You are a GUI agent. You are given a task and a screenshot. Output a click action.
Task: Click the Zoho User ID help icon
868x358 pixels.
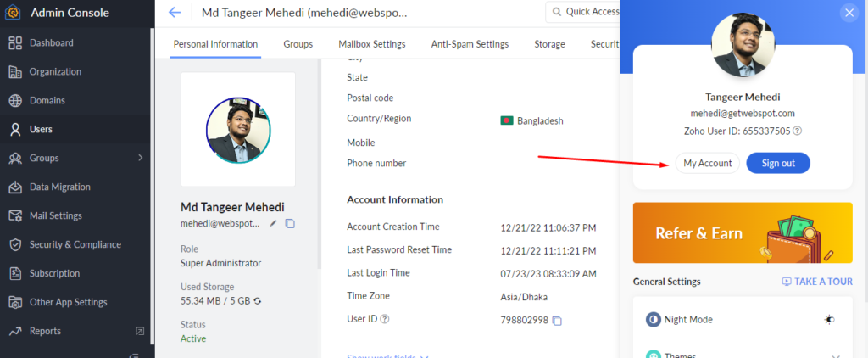(797, 131)
